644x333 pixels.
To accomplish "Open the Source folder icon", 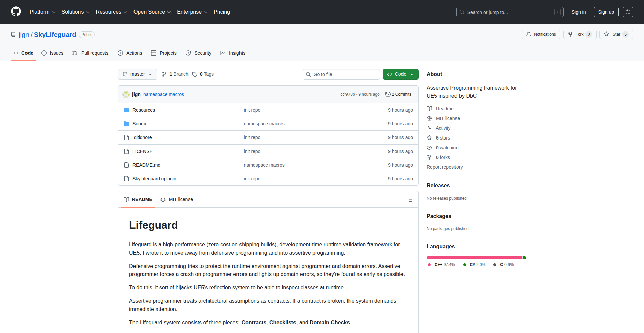I will [x=126, y=123].
